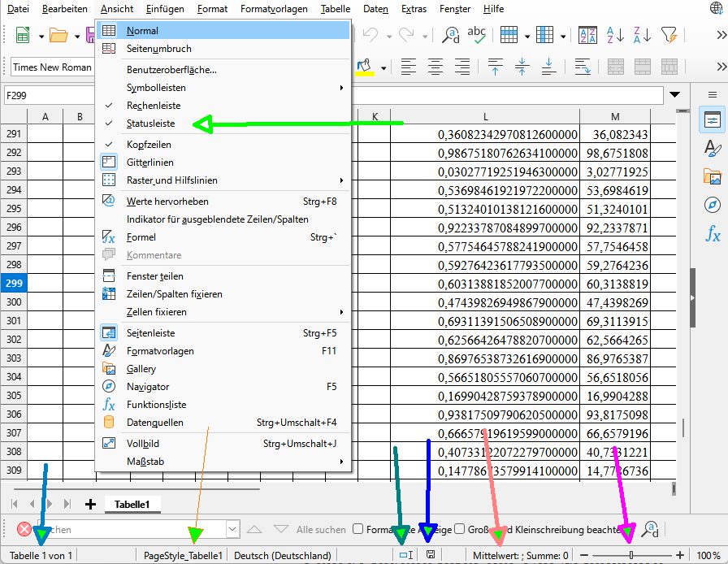Image resolution: width=728 pixels, height=564 pixels.
Task: Align cell content left
Action: pos(409,67)
